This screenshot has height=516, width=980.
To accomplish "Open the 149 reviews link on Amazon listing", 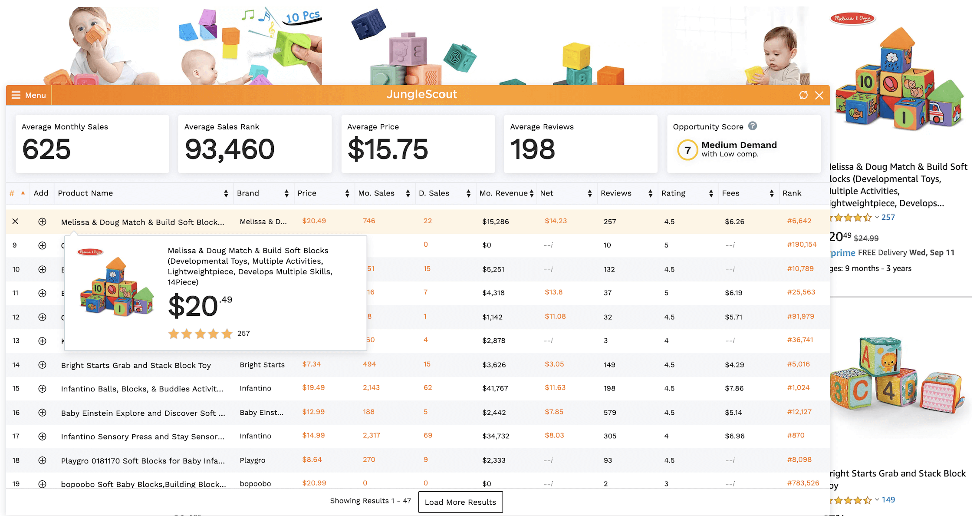I will tap(888, 499).
